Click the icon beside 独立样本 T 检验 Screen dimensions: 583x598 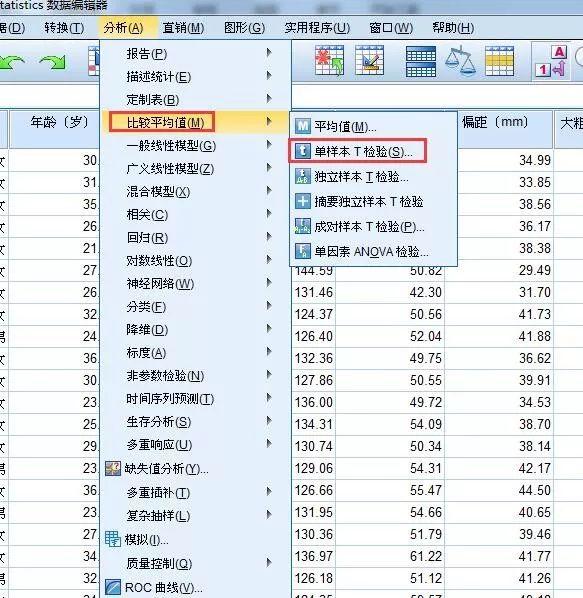(303, 176)
